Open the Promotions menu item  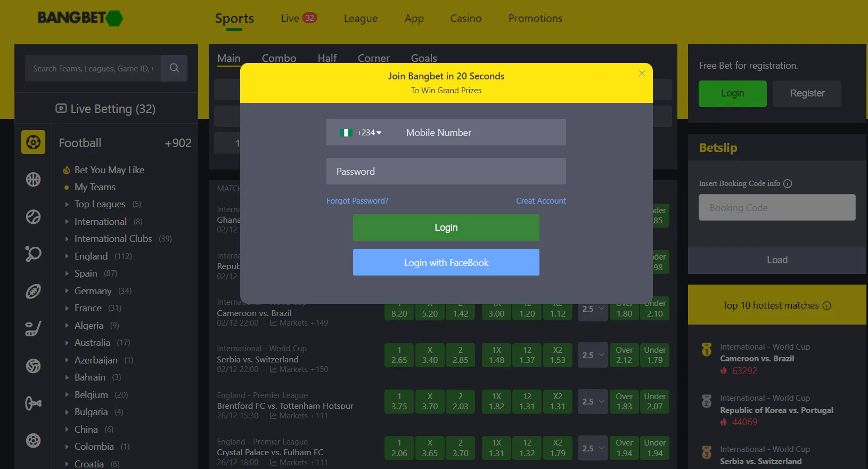[x=535, y=18]
